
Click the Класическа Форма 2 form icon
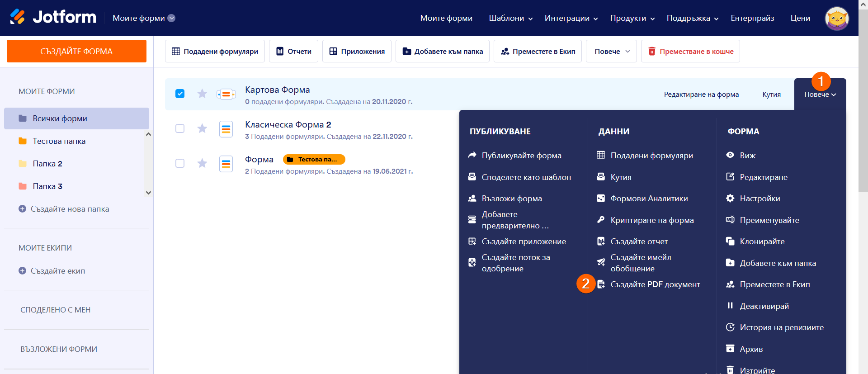(x=226, y=129)
